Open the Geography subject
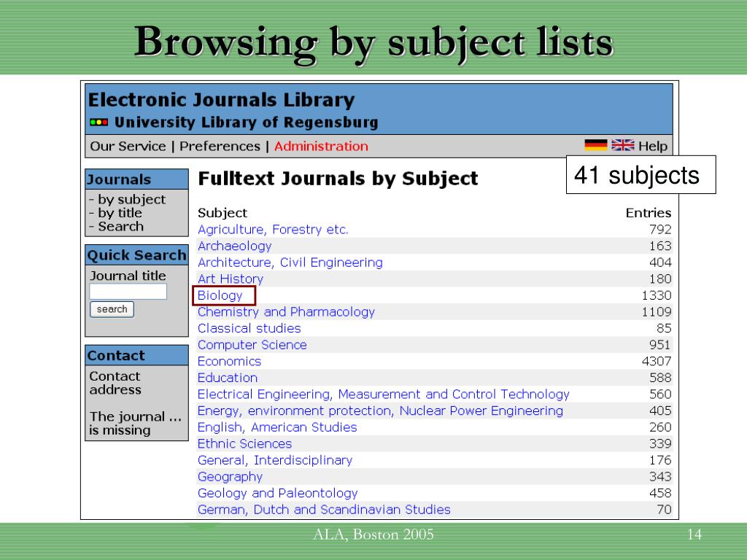The image size is (747, 560). pos(230,477)
